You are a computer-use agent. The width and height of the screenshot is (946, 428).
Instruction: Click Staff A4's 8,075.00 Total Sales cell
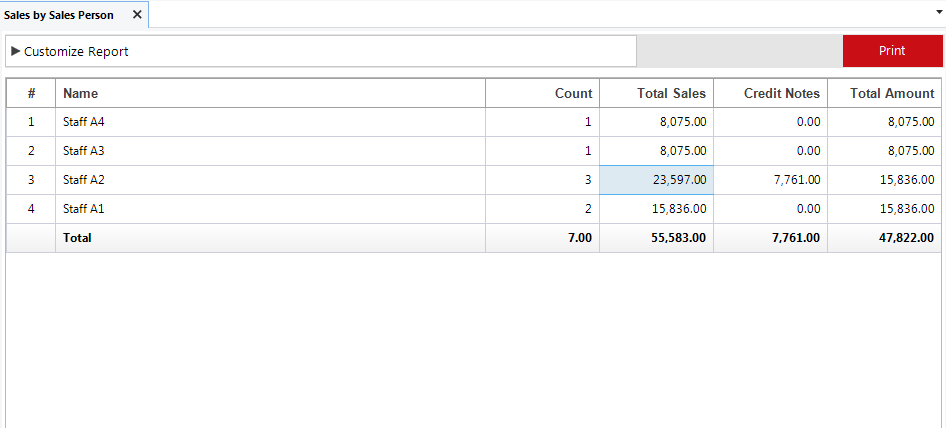(656, 122)
